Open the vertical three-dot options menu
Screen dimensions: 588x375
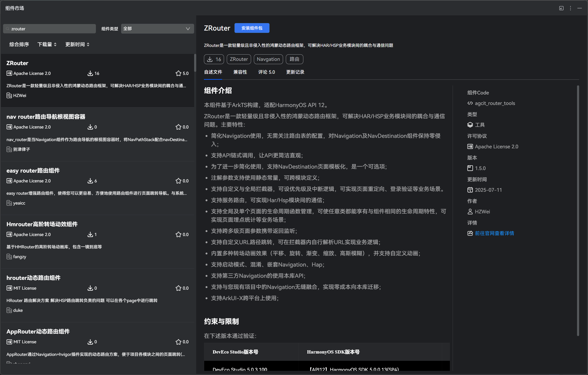point(570,8)
